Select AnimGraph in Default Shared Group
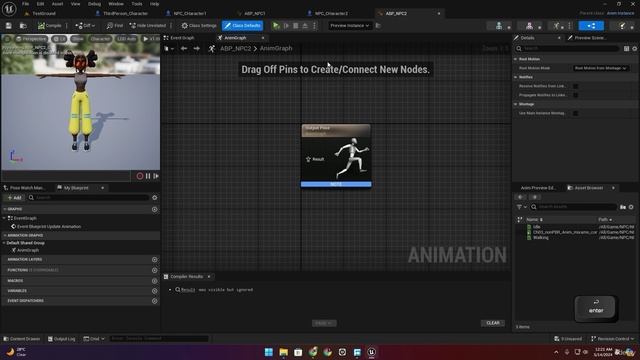 click(x=28, y=250)
